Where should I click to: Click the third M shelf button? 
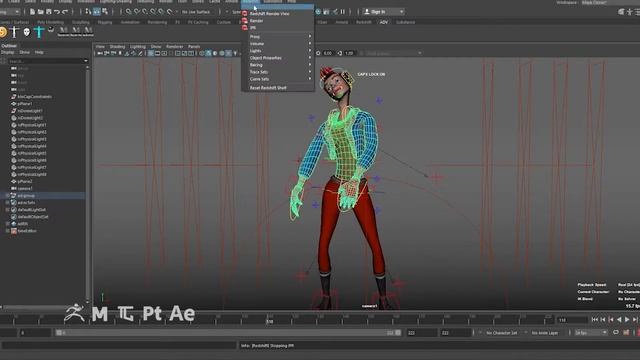(x=88, y=31)
